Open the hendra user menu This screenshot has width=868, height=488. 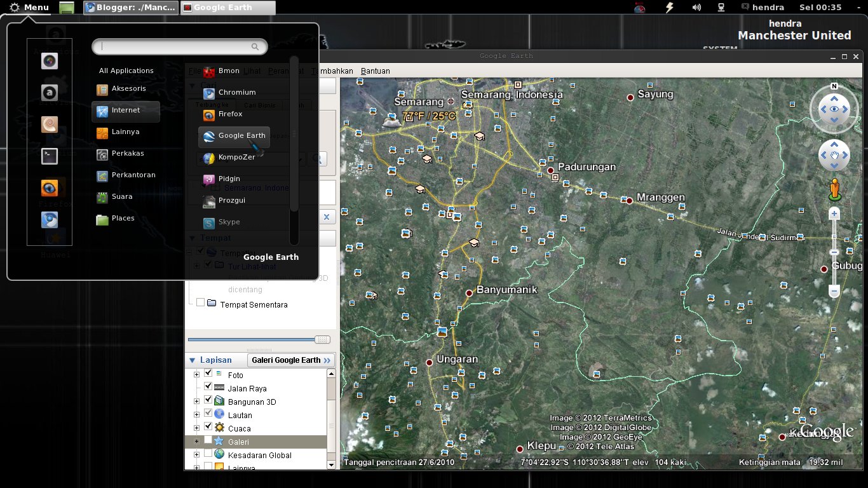tap(762, 8)
